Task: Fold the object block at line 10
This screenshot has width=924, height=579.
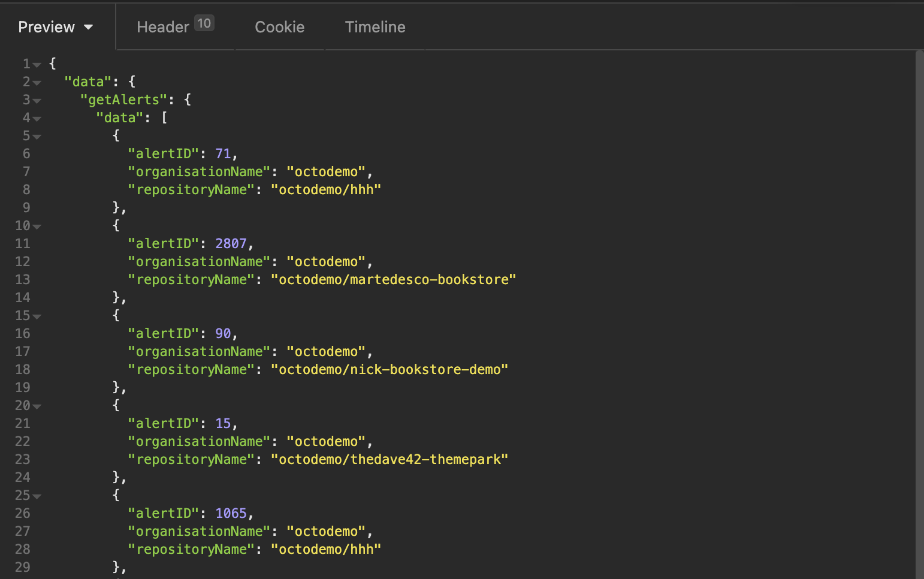Action: [37, 227]
